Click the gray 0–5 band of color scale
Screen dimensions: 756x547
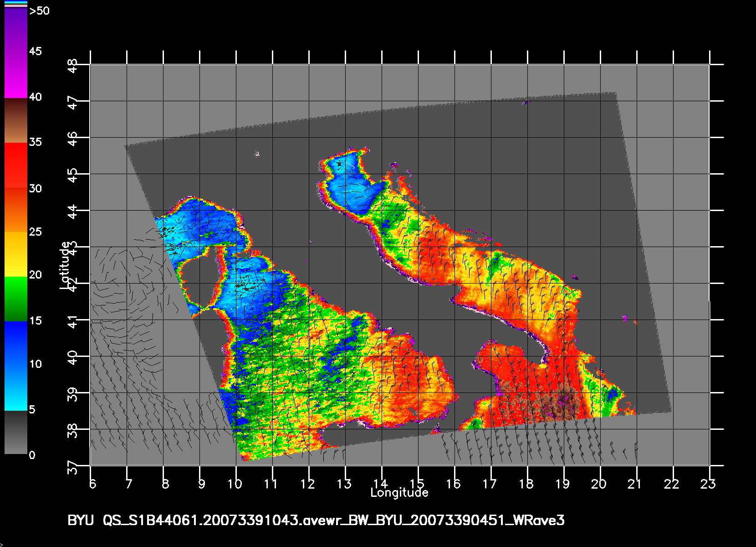coord(16,432)
